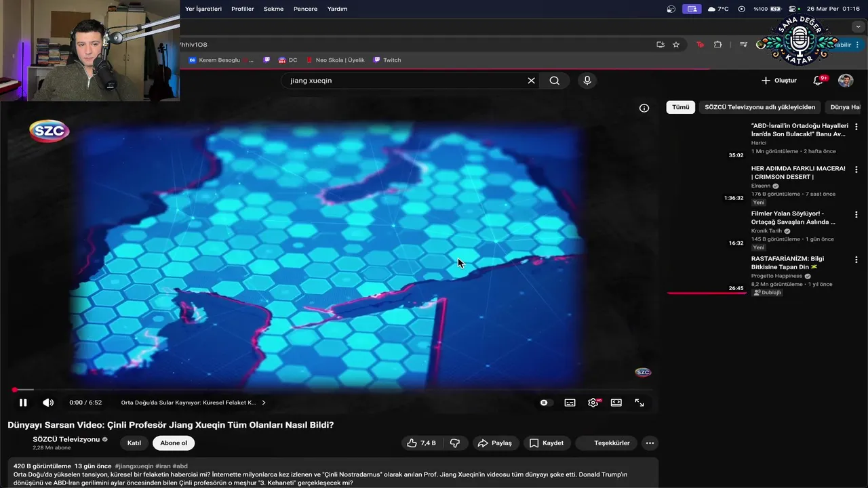Show video info card icon
Screen dimensions: 868x488
[x=644, y=108]
